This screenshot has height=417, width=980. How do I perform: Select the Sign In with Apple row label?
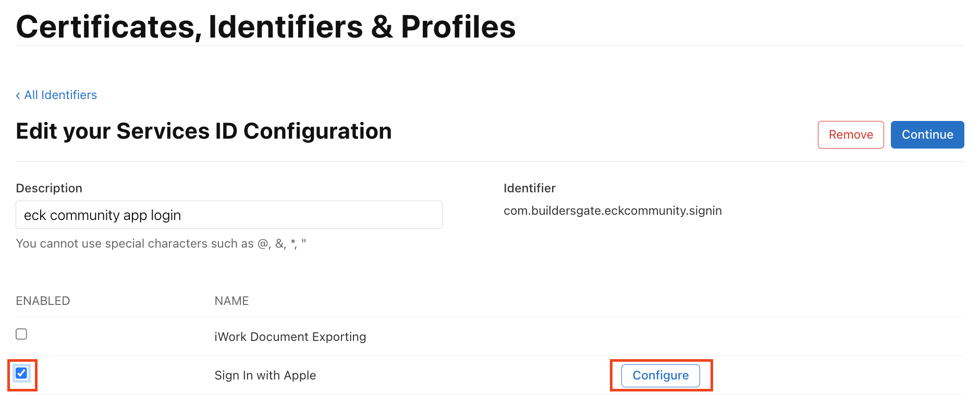(265, 375)
